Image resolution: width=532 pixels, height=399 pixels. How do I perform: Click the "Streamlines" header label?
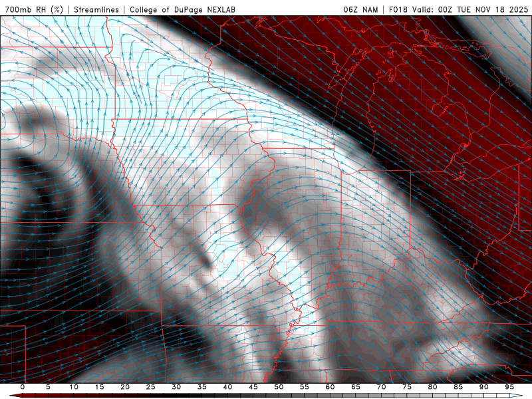(x=96, y=9)
